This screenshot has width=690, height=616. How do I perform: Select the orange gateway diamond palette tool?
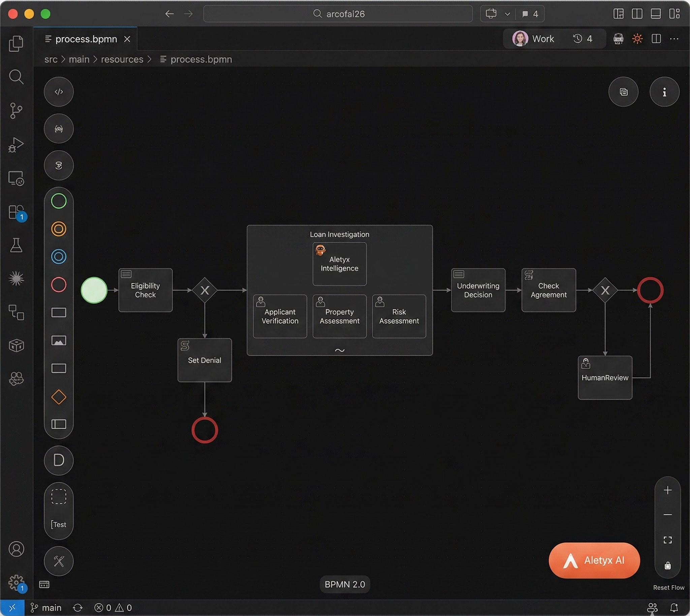click(59, 397)
